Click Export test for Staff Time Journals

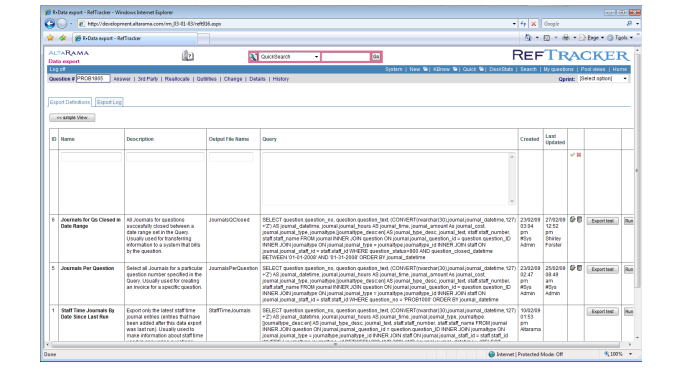[x=602, y=311]
